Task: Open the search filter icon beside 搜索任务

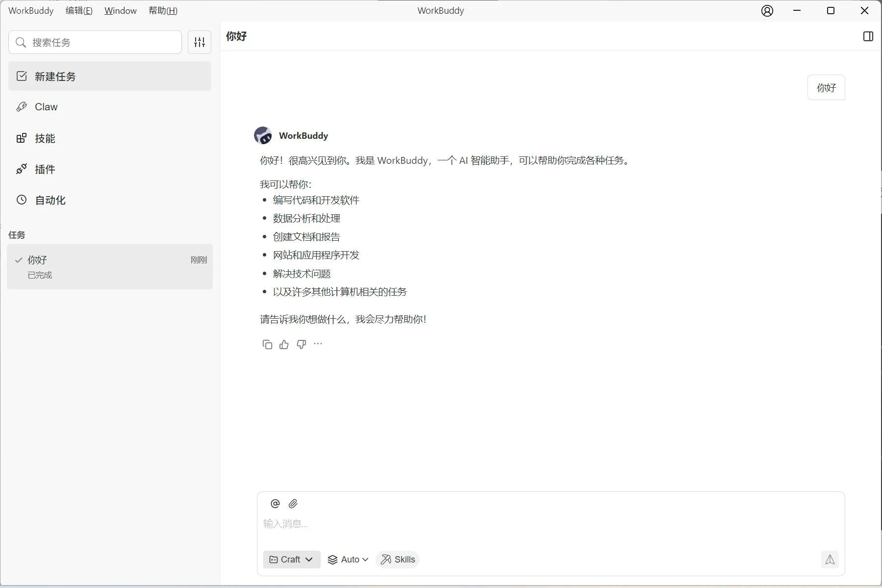Action: click(x=199, y=42)
